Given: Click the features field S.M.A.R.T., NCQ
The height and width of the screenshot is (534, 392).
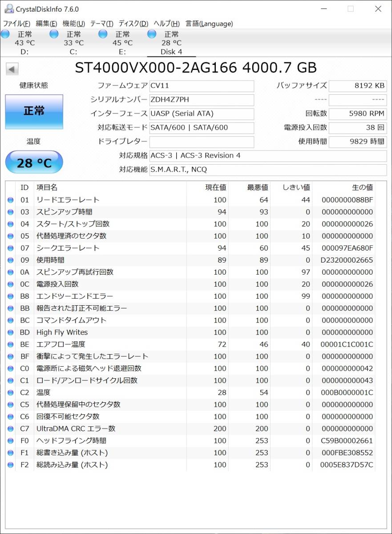Looking at the screenshot, I should (x=268, y=170).
